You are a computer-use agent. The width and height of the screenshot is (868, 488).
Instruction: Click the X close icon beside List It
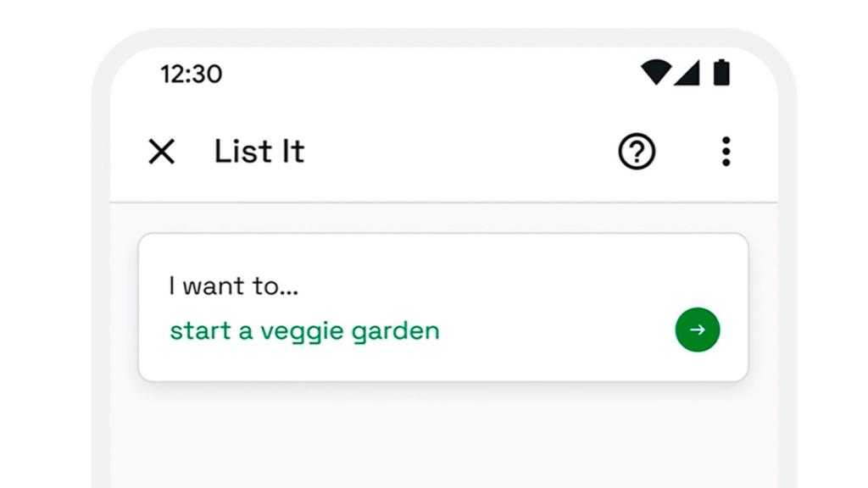pyautogui.click(x=162, y=152)
